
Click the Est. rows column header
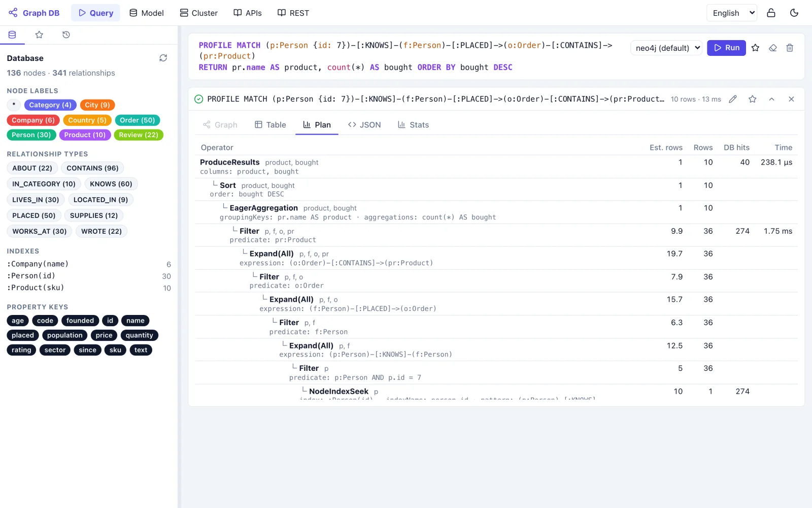click(666, 147)
